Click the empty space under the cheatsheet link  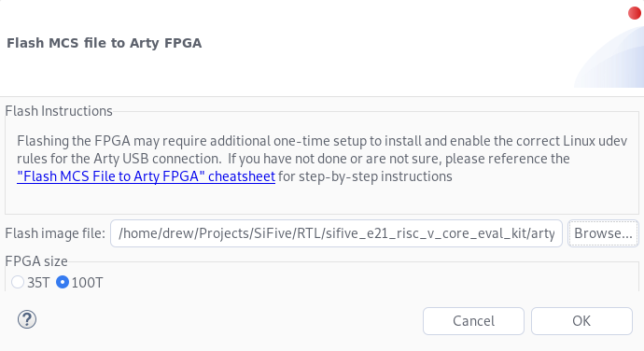tap(322, 200)
